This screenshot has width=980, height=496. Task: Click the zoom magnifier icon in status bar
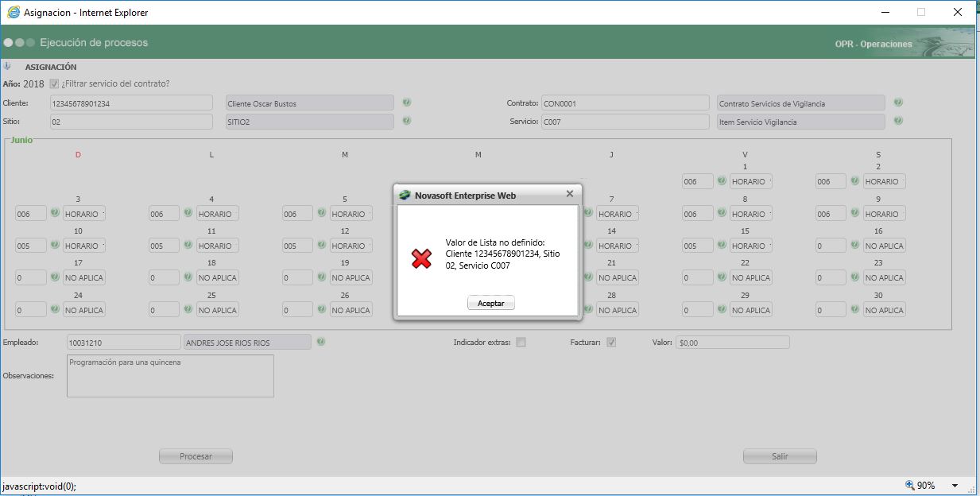click(910, 485)
